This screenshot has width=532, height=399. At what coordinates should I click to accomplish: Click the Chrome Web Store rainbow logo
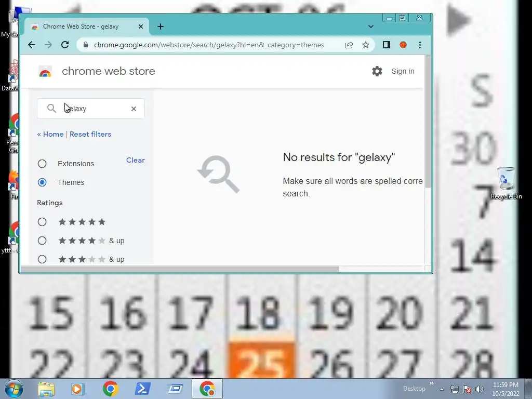pos(45,72)
